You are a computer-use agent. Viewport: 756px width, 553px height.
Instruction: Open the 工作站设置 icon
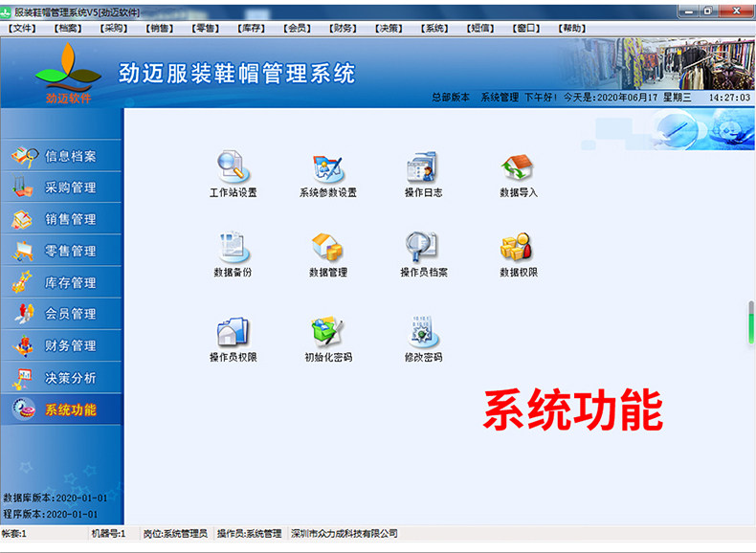point(233,166)
